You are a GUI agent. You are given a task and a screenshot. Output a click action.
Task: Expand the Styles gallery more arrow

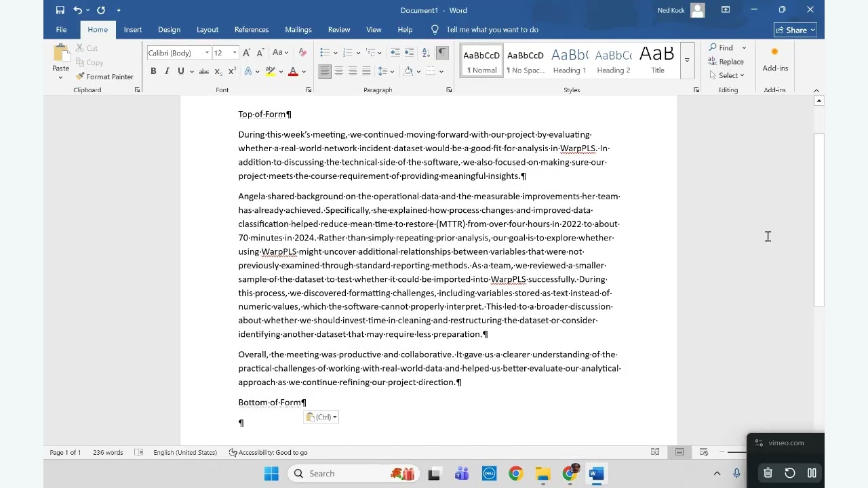click(x=687, y=60)
